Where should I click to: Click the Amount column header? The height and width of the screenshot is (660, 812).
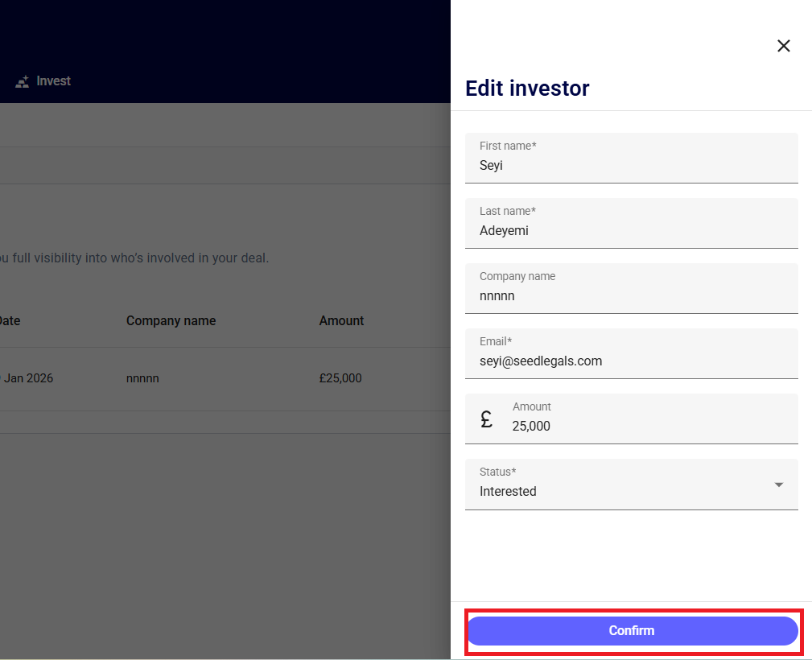coord(341,320)
